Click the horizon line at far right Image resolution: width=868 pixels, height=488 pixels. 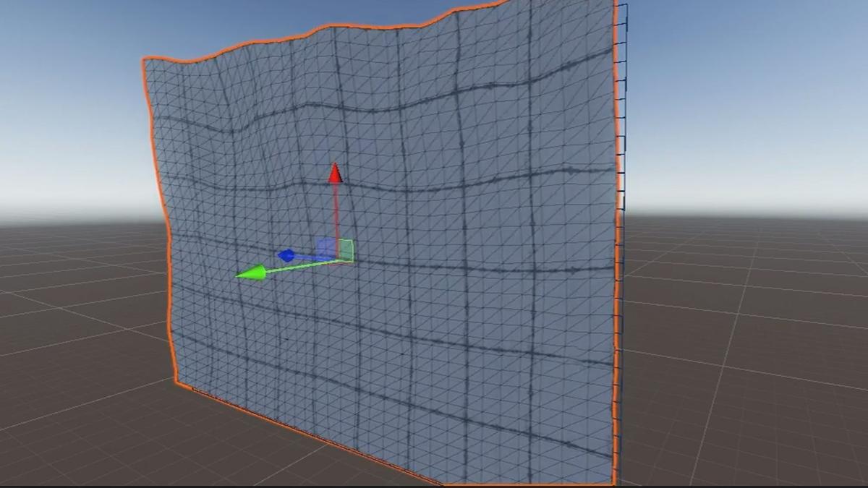point(832,221)
